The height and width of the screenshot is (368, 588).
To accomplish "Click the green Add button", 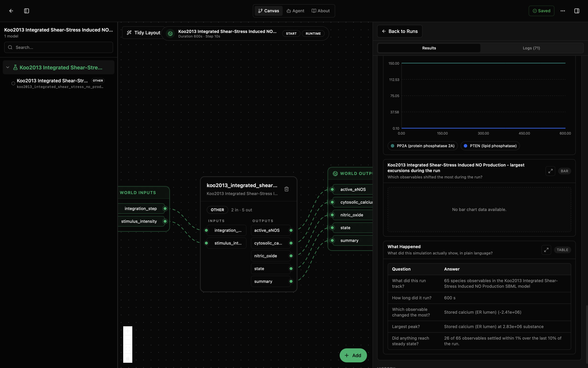I will coord(353,355).
